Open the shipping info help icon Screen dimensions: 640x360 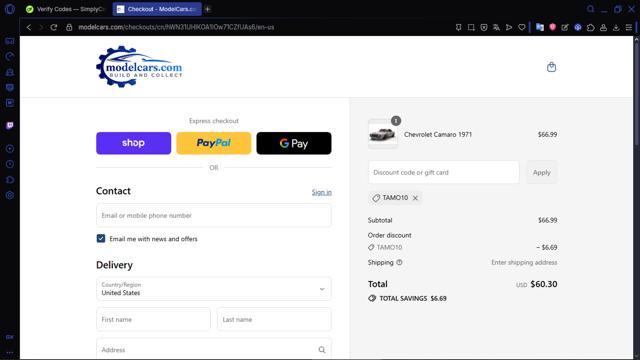tap(399, 262)
